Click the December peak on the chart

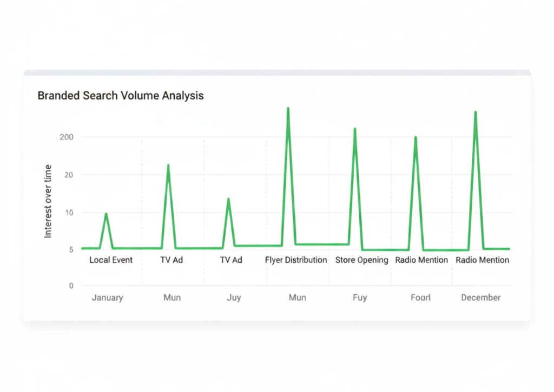click(x=474, y=112)
